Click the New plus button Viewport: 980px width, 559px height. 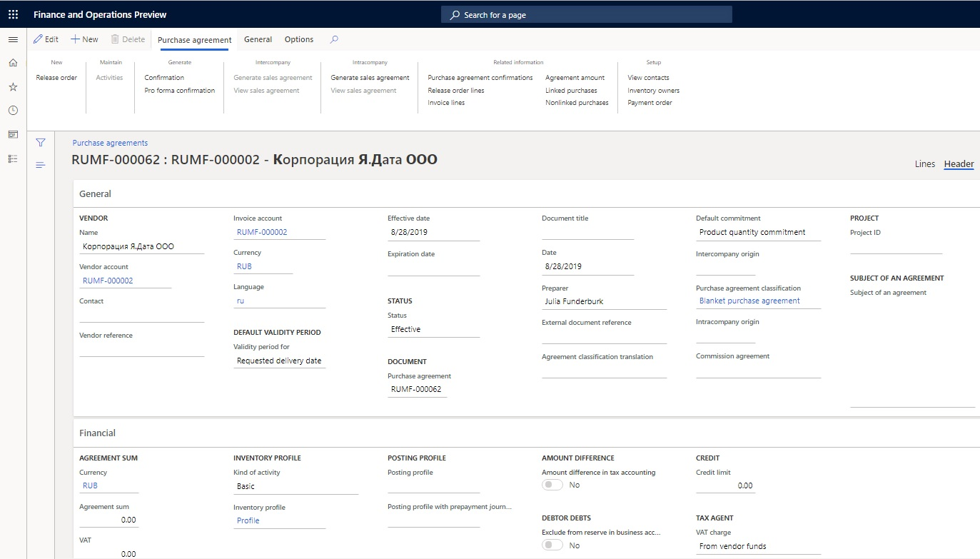(84, 39)
